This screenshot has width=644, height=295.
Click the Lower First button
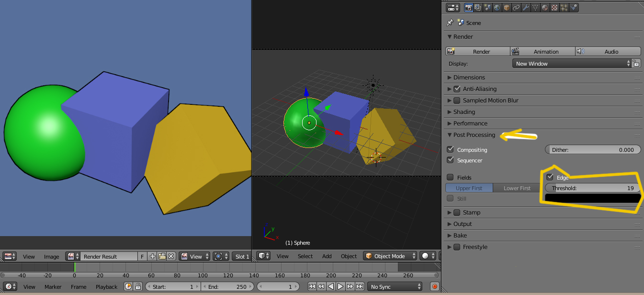tap(517, 188)
